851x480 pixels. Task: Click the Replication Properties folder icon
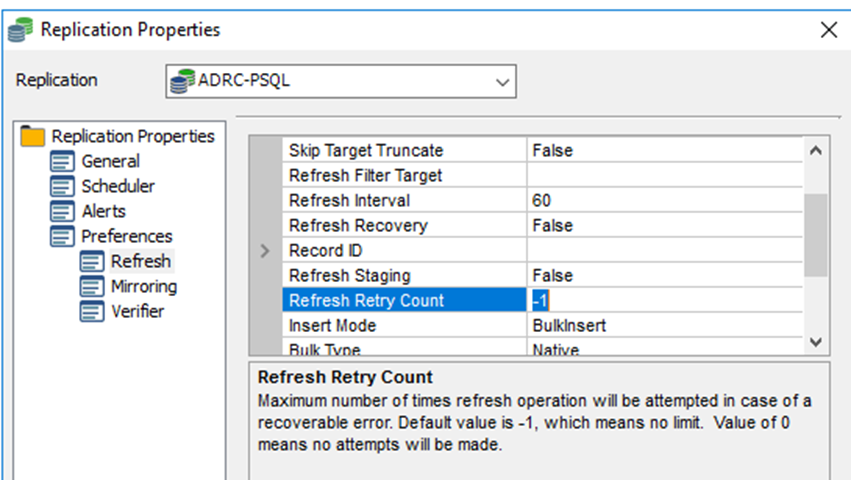point(33,136)
